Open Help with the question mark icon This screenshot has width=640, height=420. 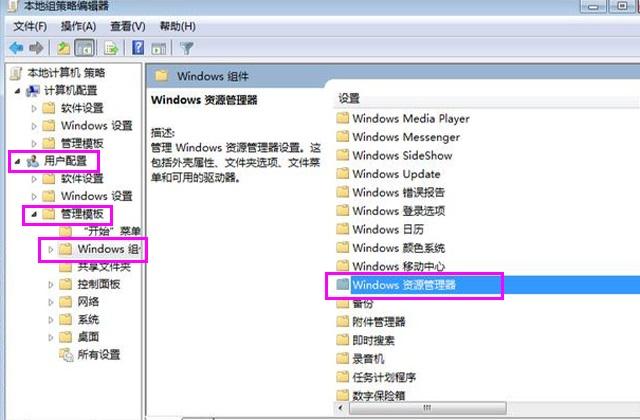(x=138, y=47)
